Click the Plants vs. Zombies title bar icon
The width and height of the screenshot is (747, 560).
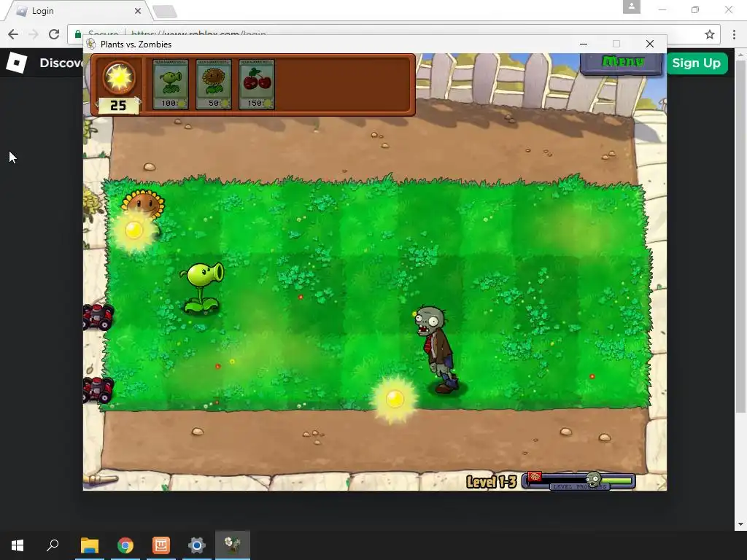(90, 44)
